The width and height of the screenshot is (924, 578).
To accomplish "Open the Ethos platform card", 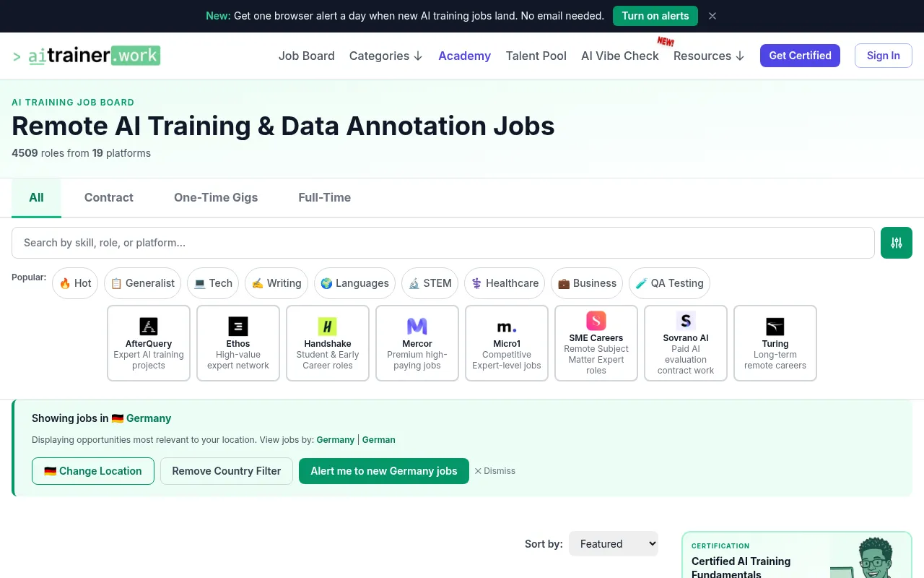I will point(238,343).
